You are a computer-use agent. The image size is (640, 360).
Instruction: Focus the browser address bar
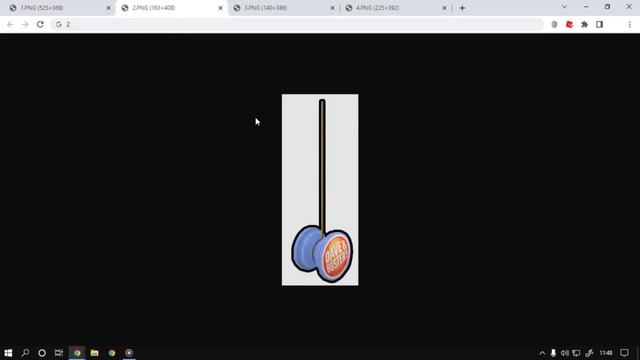[x=298, y=24]
